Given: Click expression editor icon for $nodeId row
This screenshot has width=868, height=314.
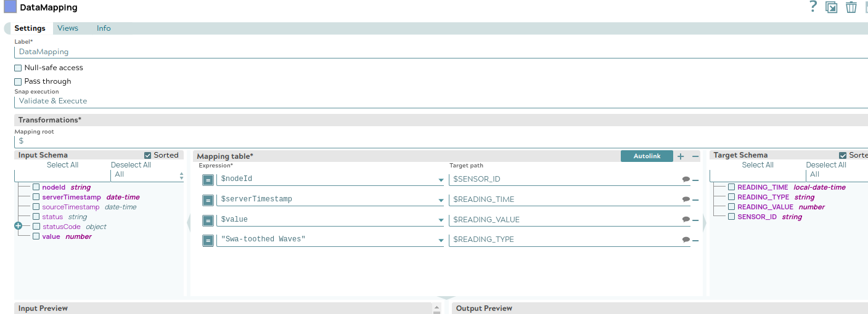Looking at the screenshot, I should 208,180.
